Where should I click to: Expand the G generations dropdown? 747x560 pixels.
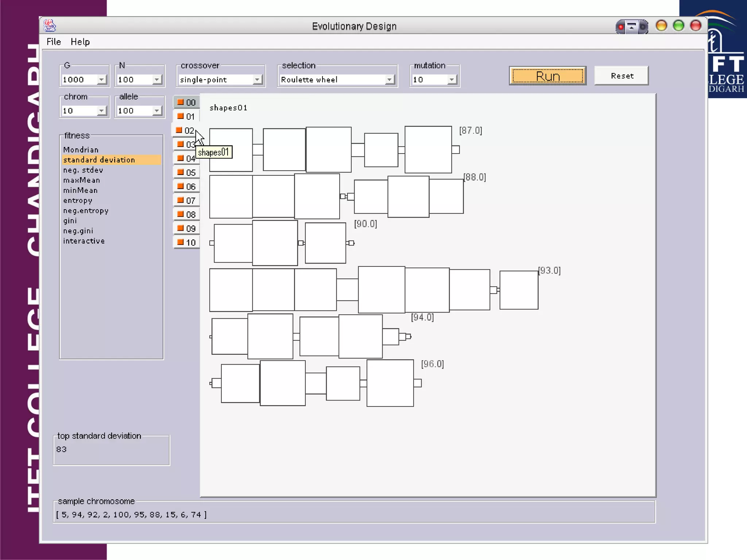click(x=102, y=79)
